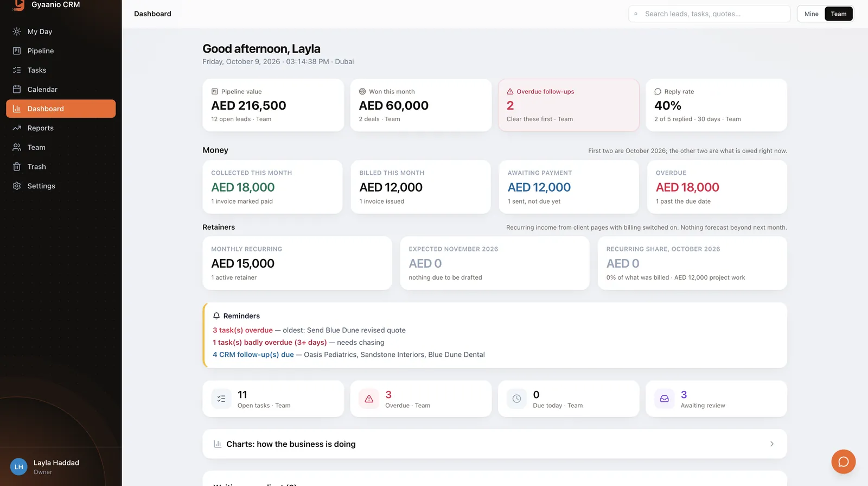868x486 pixels.
Task: Click the chevron arrow on the Charts row
Action: click(x=772, y=444)
